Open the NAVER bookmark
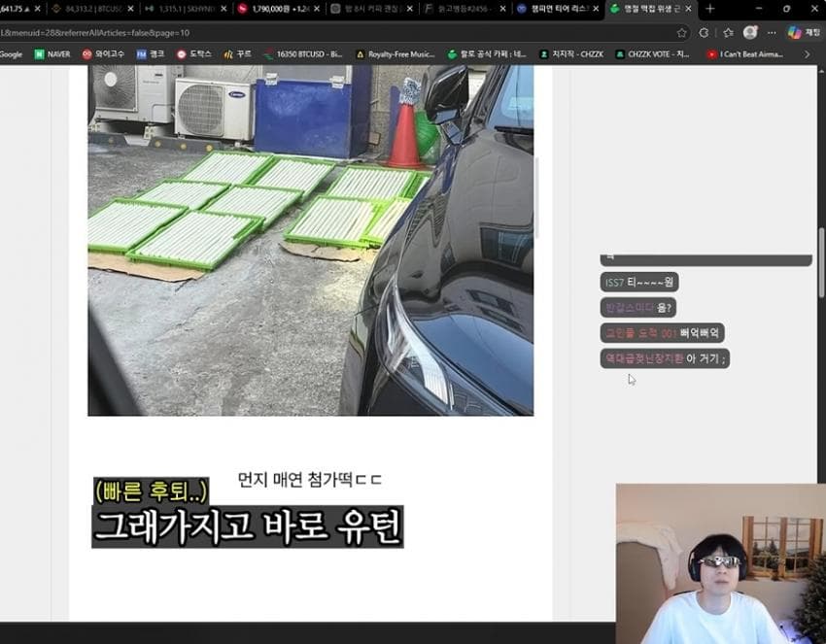 click(52, 54)
